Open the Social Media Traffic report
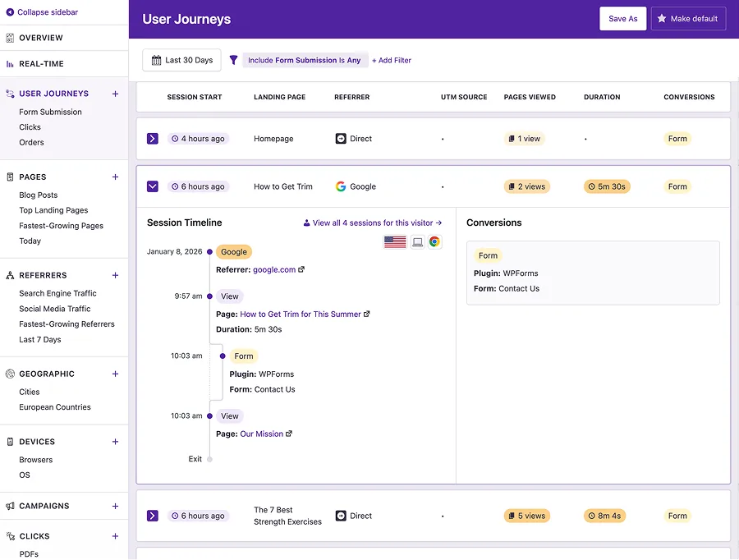 [x=55, y=309]
